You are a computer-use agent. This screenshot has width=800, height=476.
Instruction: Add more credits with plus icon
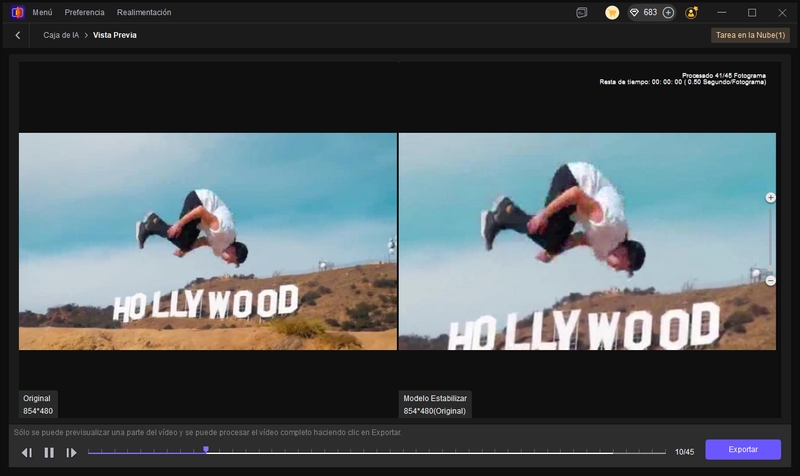point(668,13)
